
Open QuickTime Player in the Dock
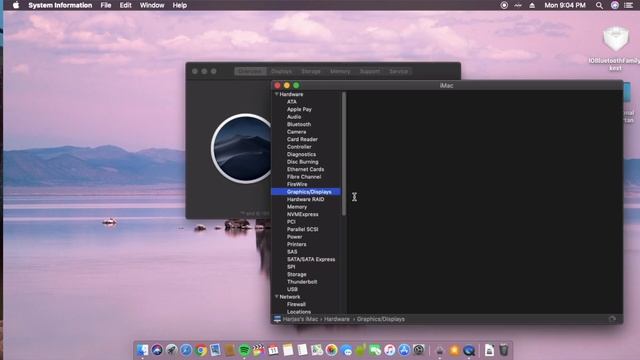click(469, 350)
